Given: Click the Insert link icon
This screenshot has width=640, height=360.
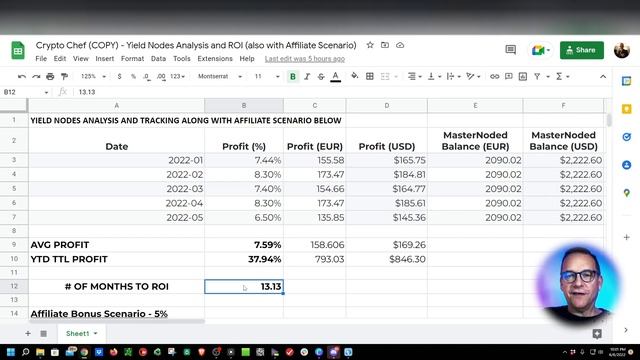Looking at the screenshot, I should click(x=494, y=76).
